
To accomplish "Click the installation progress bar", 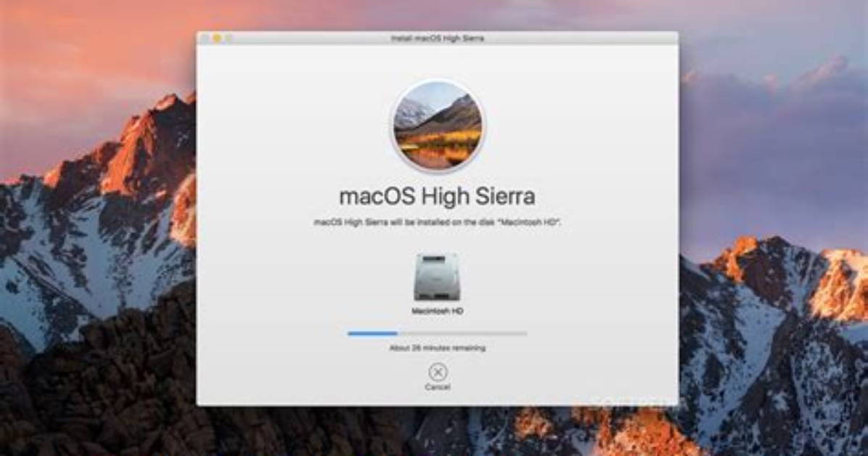I will tap(438, 333).
